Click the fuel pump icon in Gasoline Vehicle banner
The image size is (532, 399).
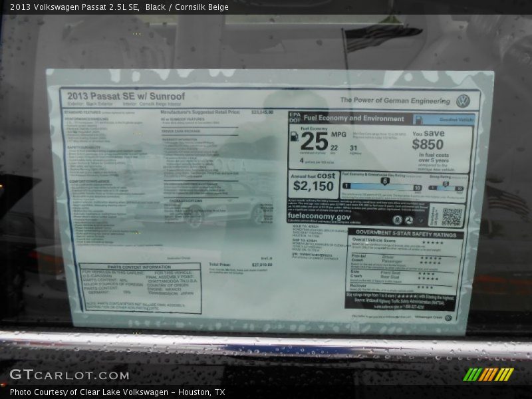pos(419,120)
